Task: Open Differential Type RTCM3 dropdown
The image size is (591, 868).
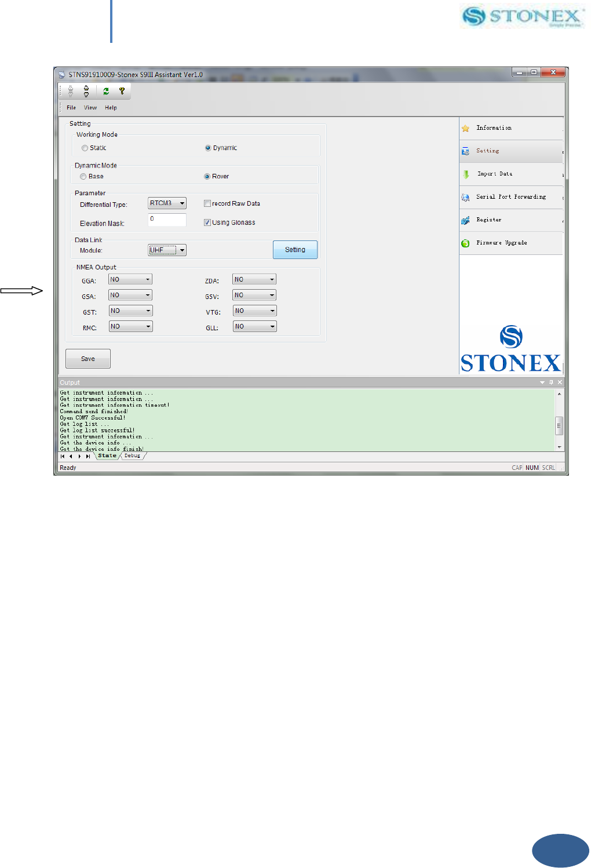Action: point(167,203)
